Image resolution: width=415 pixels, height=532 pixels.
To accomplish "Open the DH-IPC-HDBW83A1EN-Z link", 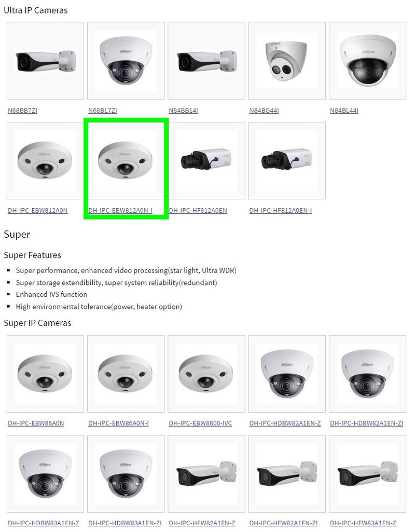I will (x=44, y=523).
